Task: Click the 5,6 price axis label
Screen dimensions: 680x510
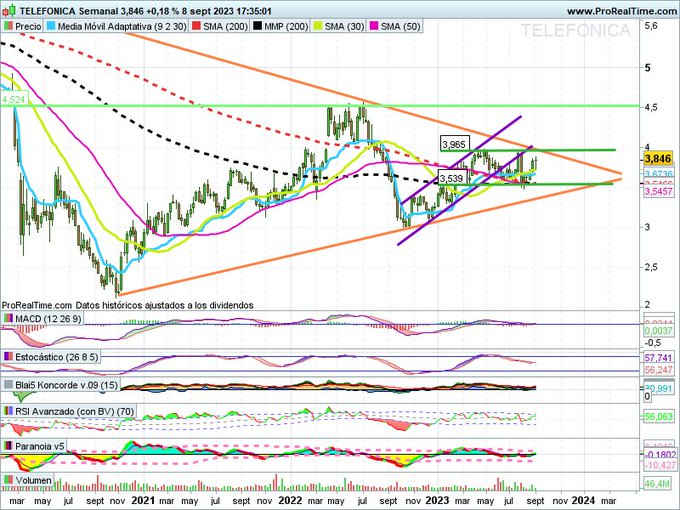Action: tap(651, 26)
